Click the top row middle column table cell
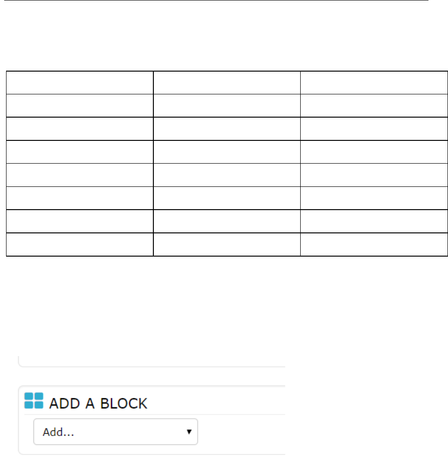This screenshot has height=476, width=448. pyautogui.click(x=227, y=82)
